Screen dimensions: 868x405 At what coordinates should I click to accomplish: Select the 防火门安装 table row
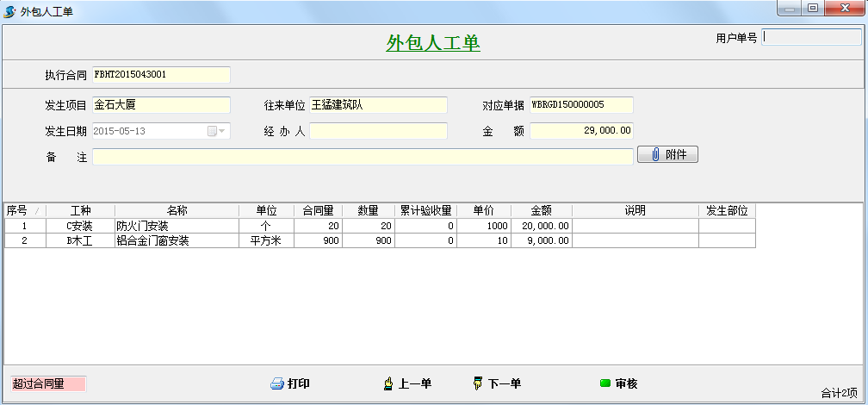coord(177,226)
